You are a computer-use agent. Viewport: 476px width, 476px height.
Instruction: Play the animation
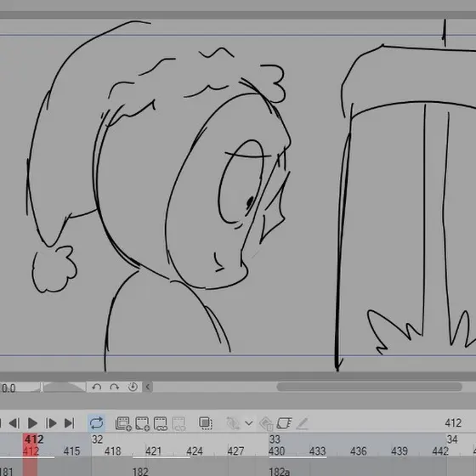32,423
